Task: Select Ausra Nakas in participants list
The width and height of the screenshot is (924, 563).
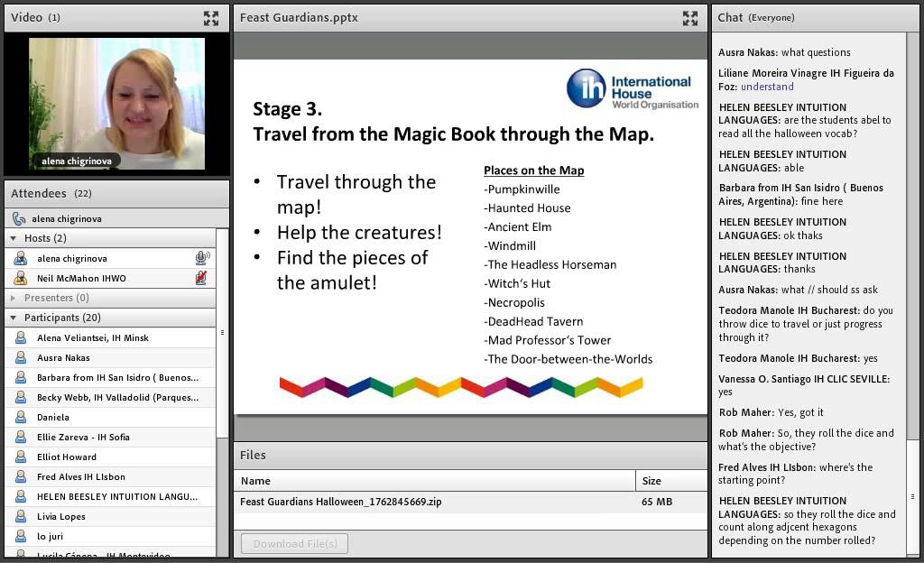Action: [110, 357]
